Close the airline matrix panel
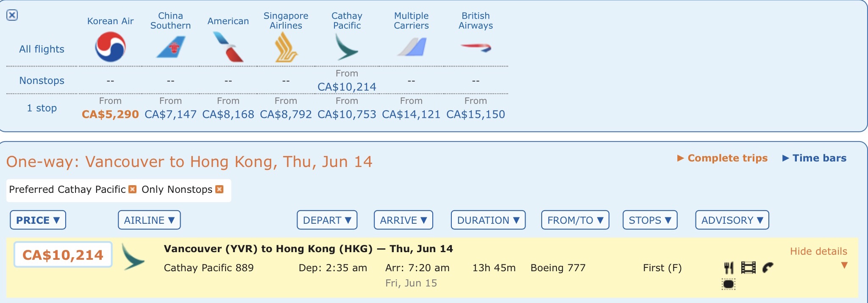 point(12,15)
